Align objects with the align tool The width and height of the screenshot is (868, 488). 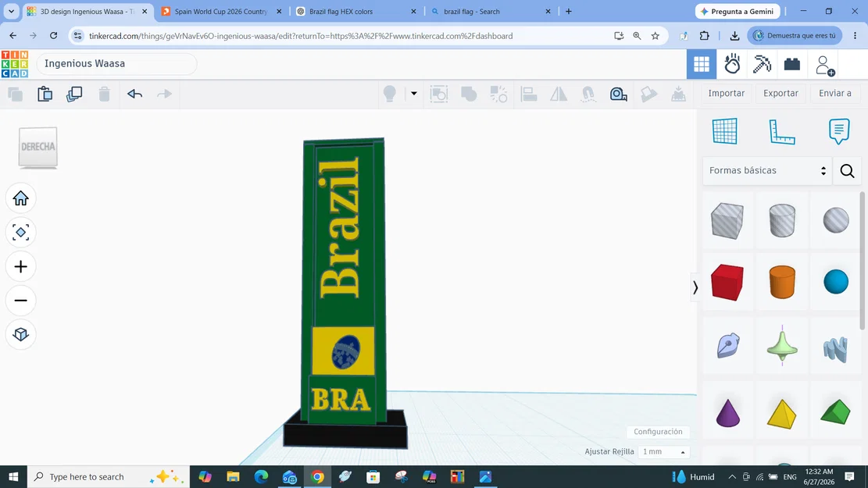pos(529,94)
